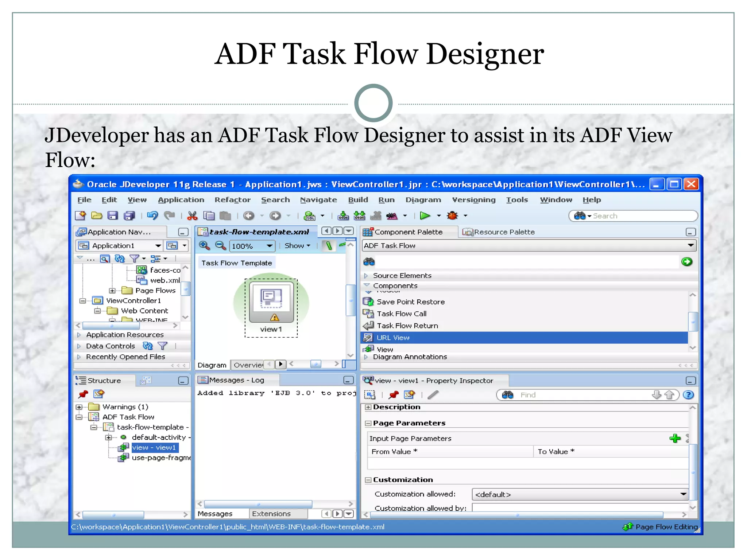Image resolution: width=747 pixels, height=560 pixels.
Task: Open the 100% zoom level dropdown
Action: click(x=269, y=246)
